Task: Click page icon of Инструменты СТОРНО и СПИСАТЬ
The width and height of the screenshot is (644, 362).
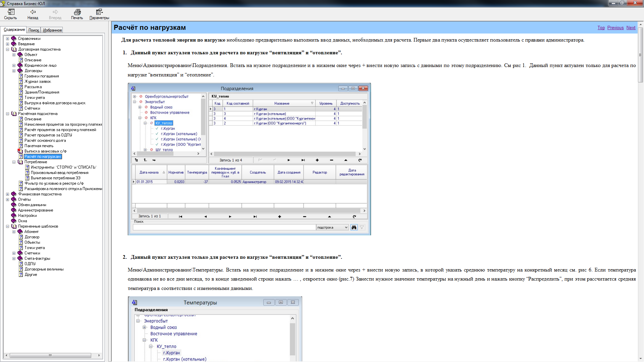Action: tap(27, 167)
